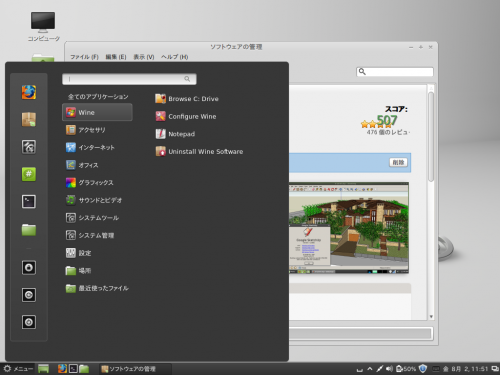500x375 pixels.
Task: Open コンピュータ desktop icon
Action: pyautogui.click(x=43, y=26)
